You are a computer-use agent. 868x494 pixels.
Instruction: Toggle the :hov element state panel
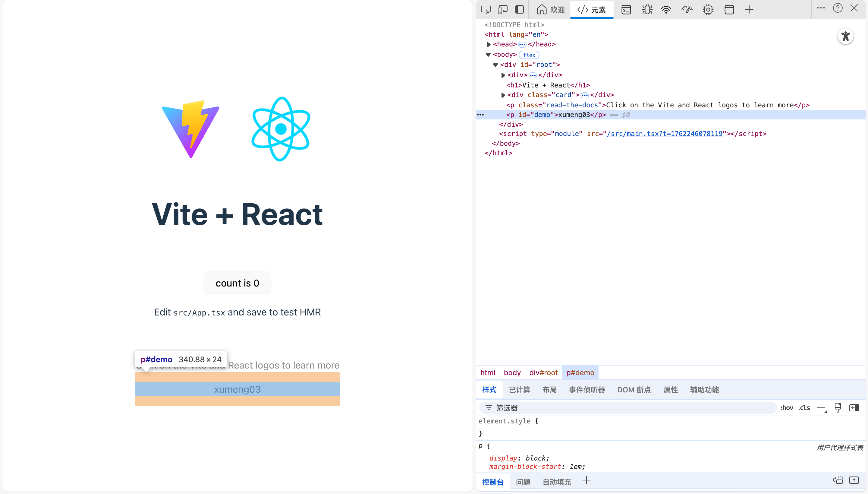(787, 408)
